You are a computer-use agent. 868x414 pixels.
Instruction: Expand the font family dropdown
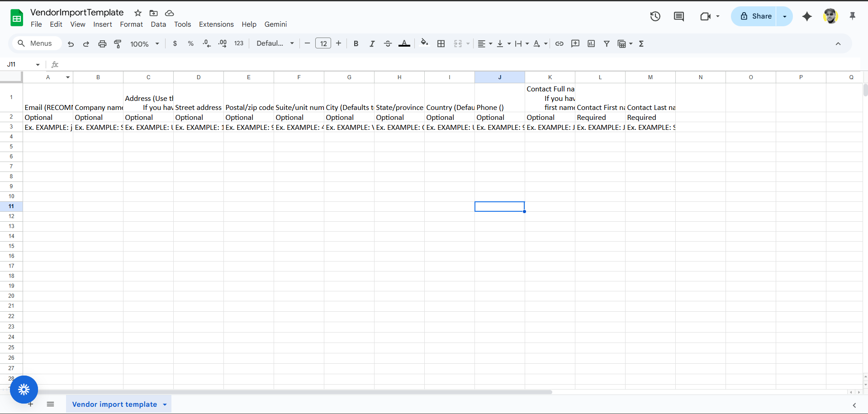coord(275,44)
